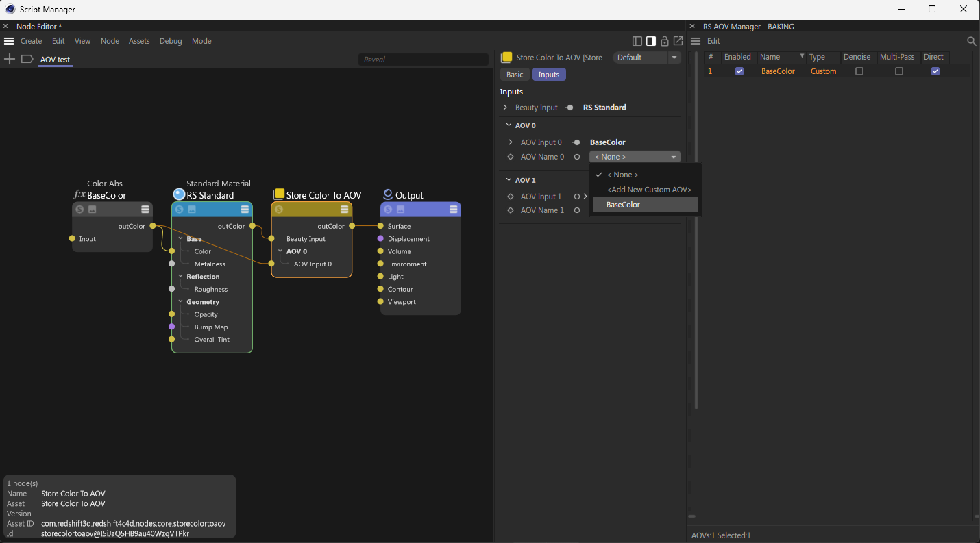This screenshot has width=980, height=543.
Task: Collapse the AOV 1 section
Action: coord(509,180)
